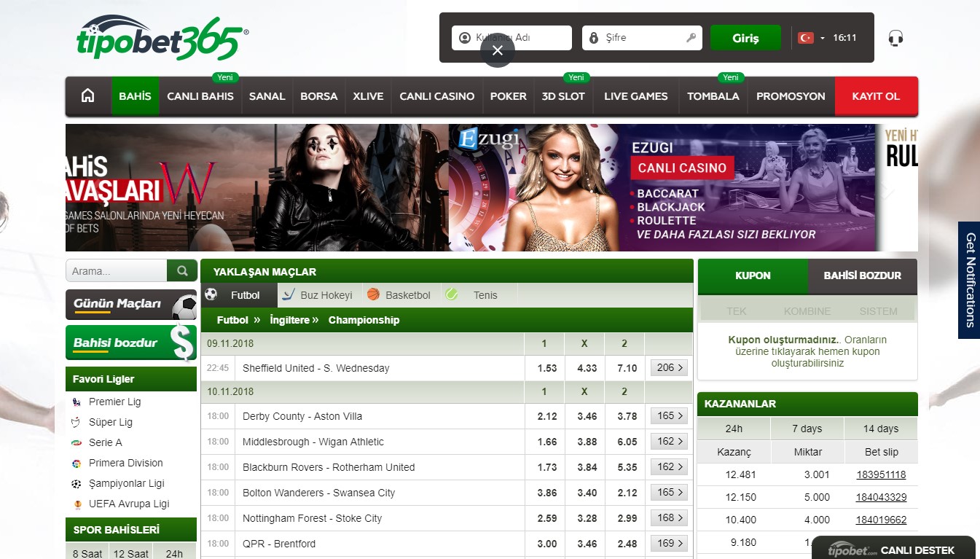Expand 165 markets for Bolton Wanderers match
This screenshot has height=559, width=980.
point(669,493)
